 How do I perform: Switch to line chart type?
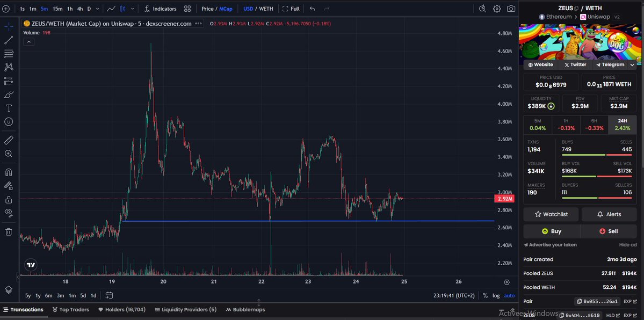(111, 9)
